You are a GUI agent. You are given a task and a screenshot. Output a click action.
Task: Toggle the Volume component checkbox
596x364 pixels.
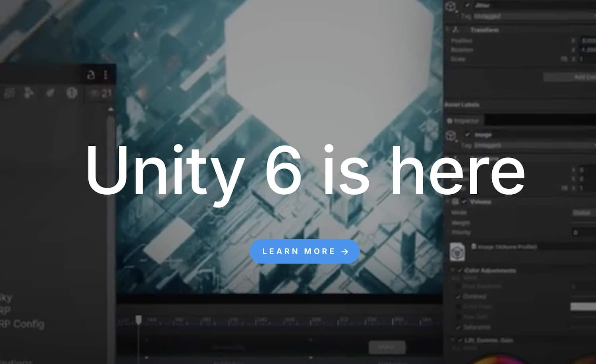point(464,202)
